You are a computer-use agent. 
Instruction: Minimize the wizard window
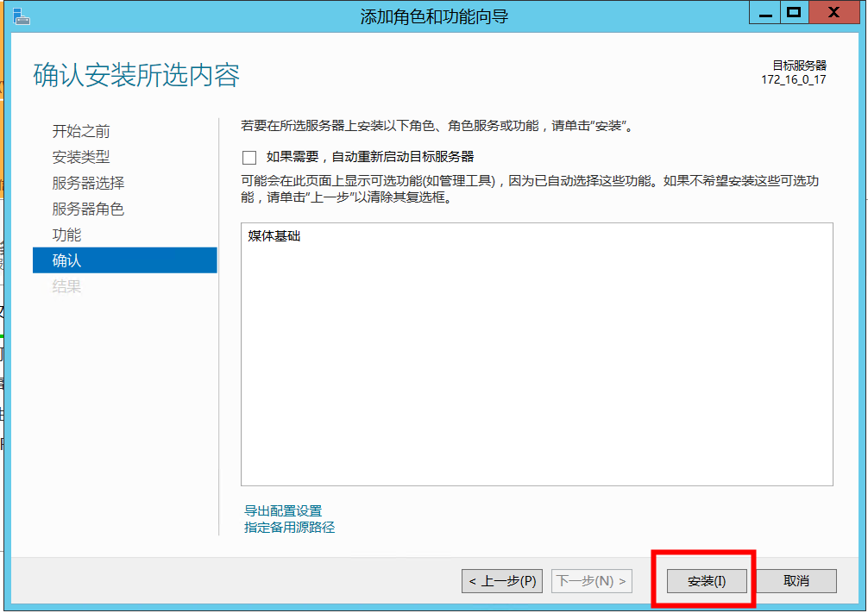point(765,13)
